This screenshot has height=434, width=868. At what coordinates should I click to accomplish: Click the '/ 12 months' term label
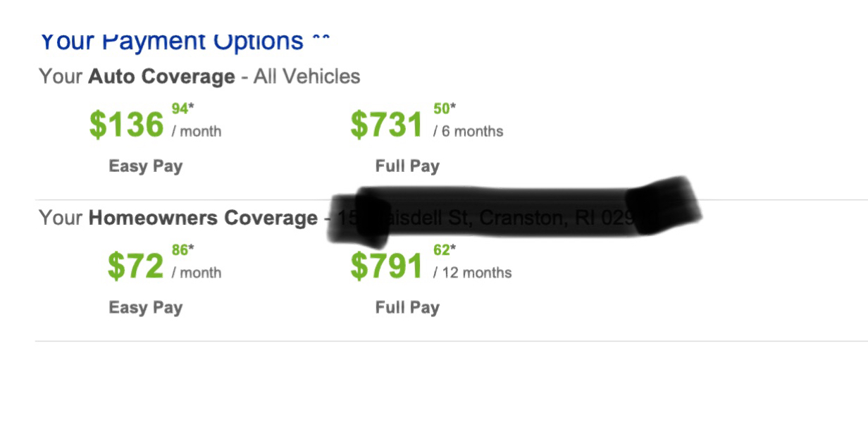[x=473, y=273]
